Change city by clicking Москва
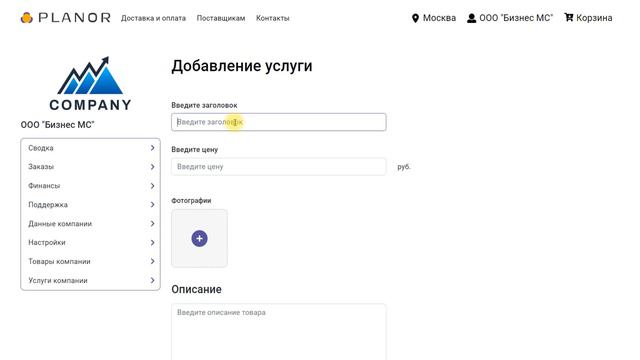640x360 pixels. [x=439, y=18]
